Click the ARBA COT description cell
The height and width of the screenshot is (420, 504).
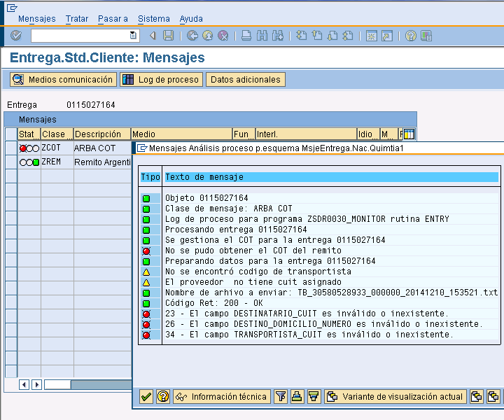point(102,148)
